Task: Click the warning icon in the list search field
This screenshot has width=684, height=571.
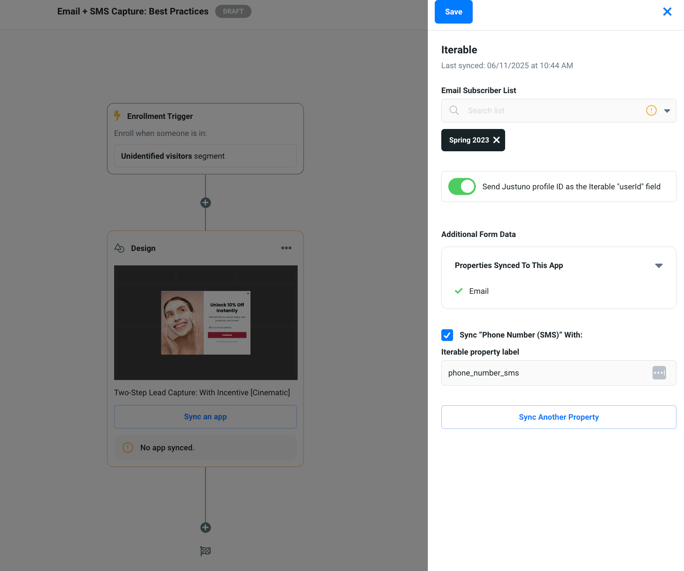Action: pos(651,111)
